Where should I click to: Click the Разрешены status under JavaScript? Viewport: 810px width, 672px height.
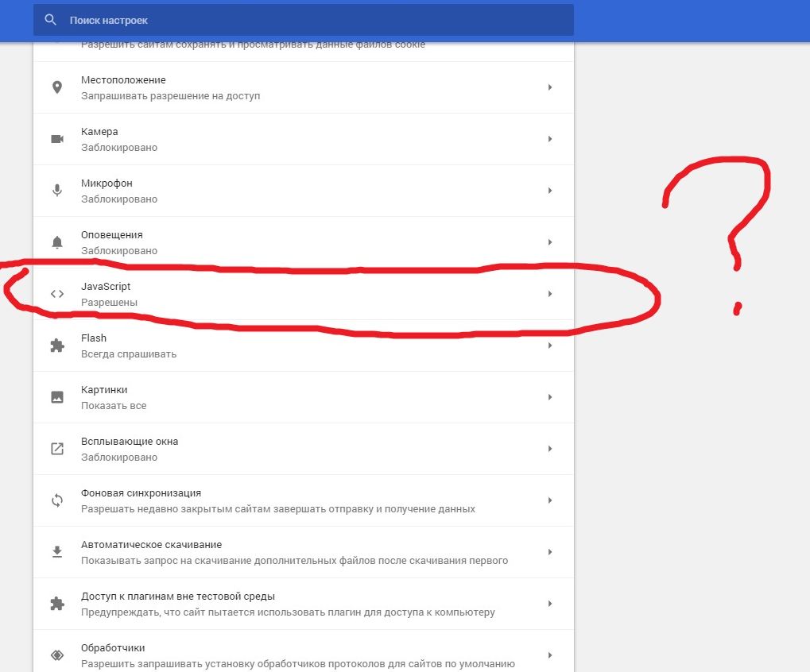click(x=109, y=303)
